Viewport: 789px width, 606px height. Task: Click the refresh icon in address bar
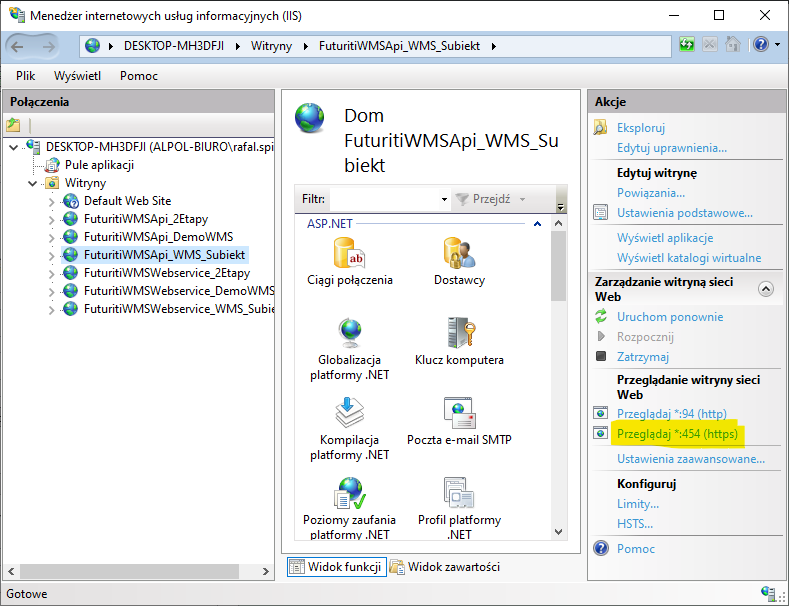coord(687,45)
